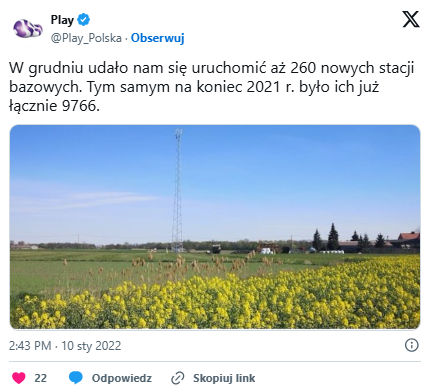Click the blue verified badge next to Play
This screenshot has height=392, width=430.
83,20
